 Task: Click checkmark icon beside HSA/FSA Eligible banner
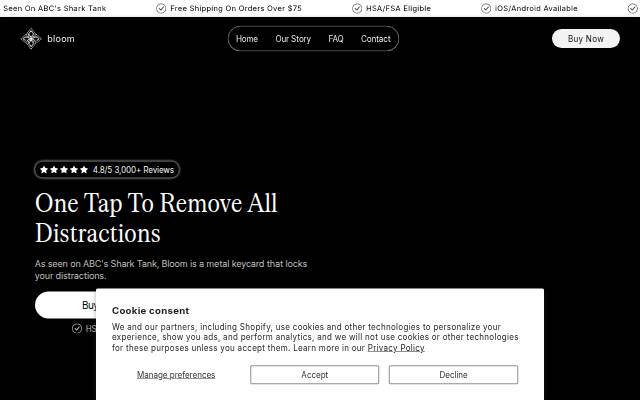coord(357,8)
